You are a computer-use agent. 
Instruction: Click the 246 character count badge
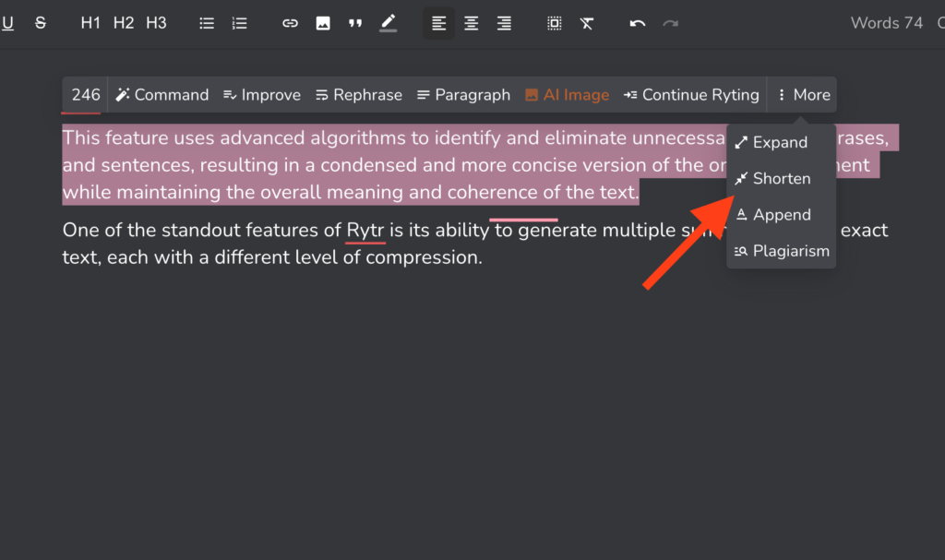(84, 94)
